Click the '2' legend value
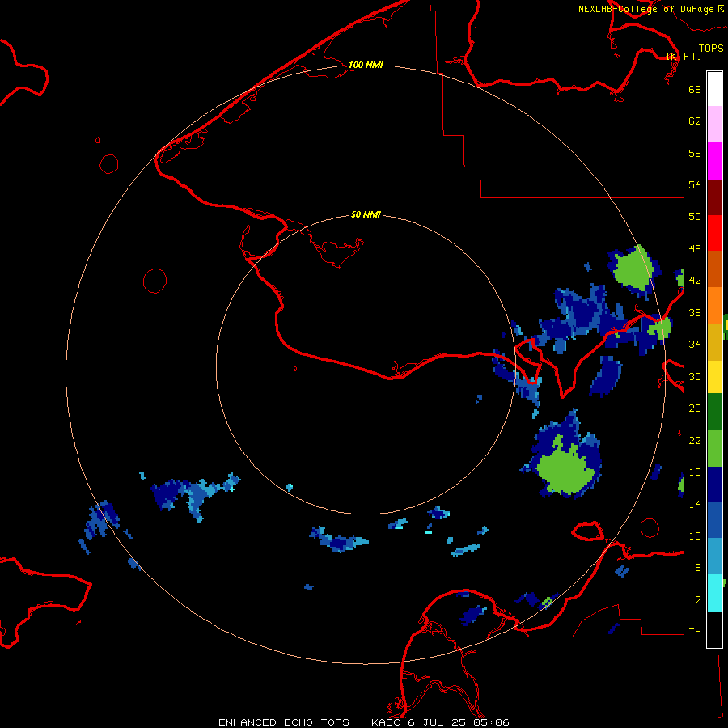728x728 pixels. click(x=697, y=600)
